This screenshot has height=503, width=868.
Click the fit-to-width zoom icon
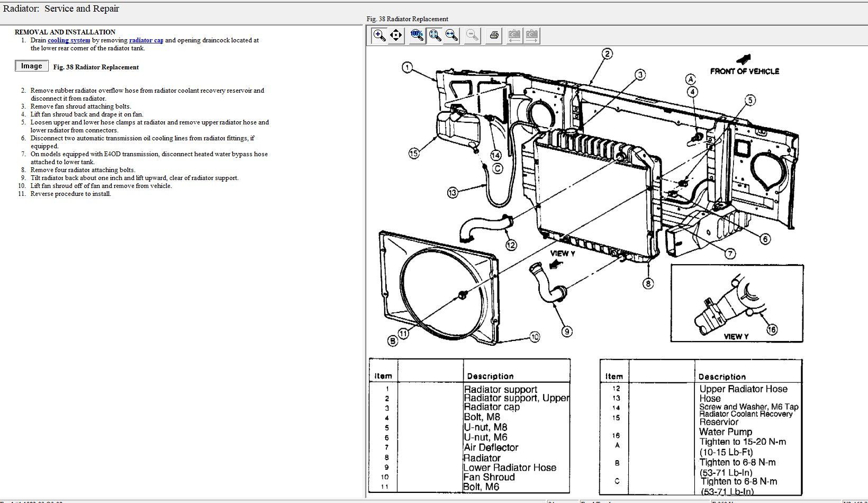coord(451,35)
